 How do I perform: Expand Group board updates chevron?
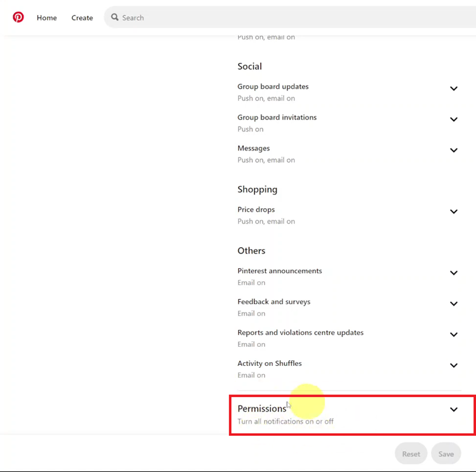(454, 88)
